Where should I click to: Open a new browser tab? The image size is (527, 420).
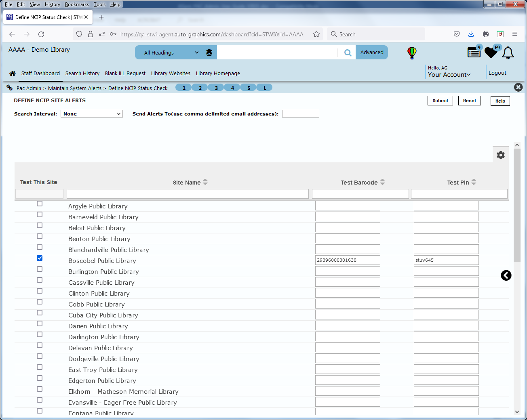101,17
